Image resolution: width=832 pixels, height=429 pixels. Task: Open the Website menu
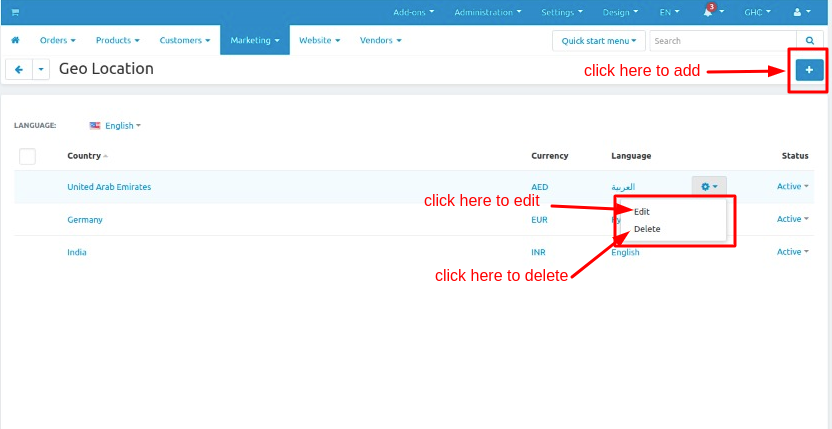pos(319,40)
